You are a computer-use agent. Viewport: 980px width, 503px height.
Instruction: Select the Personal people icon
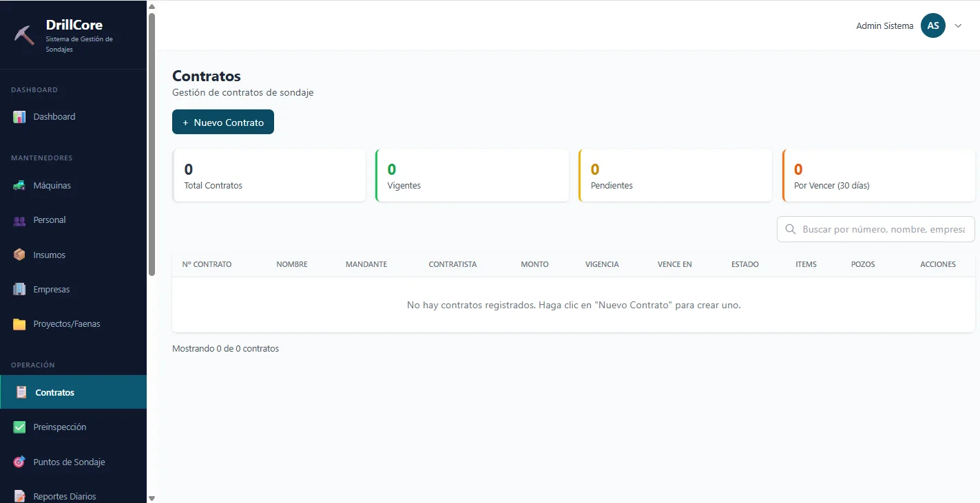(x=19, y=220)
